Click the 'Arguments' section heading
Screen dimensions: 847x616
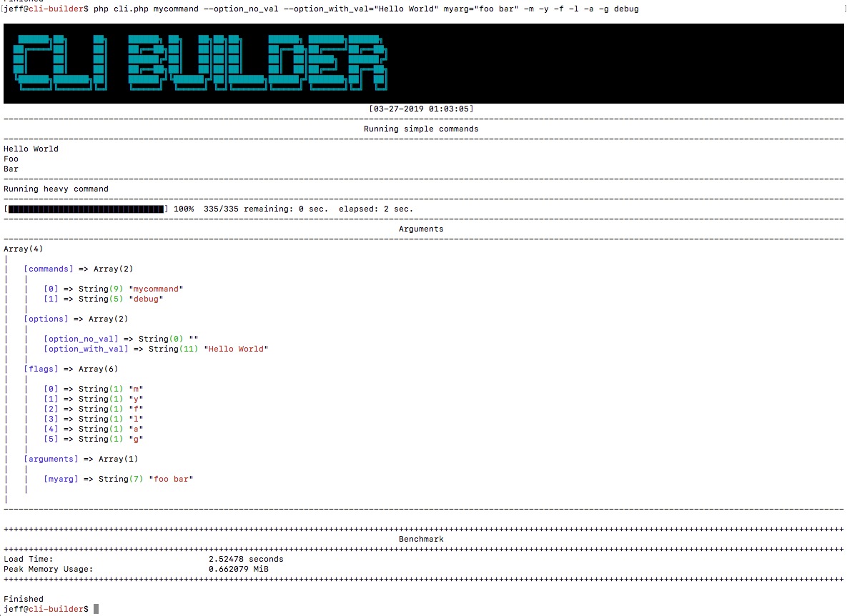421,229
